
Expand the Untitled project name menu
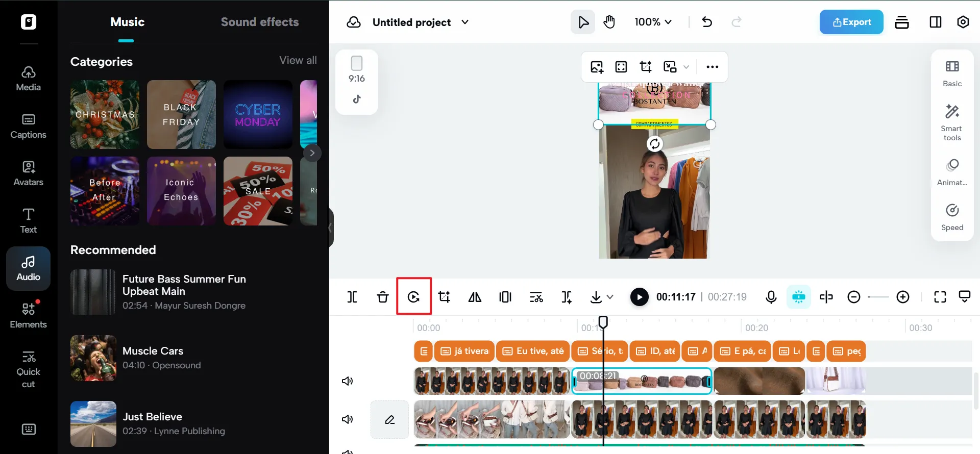465,22
